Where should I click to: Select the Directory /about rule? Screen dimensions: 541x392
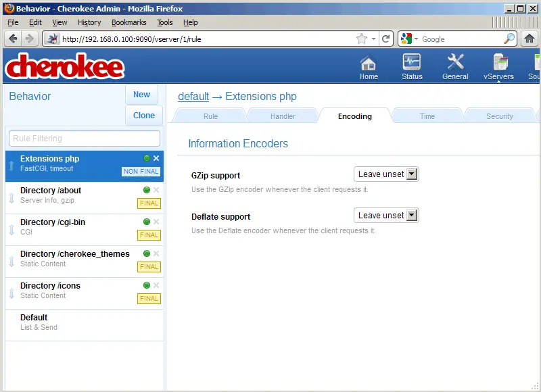pyautogui.click(x=84, y=198)
